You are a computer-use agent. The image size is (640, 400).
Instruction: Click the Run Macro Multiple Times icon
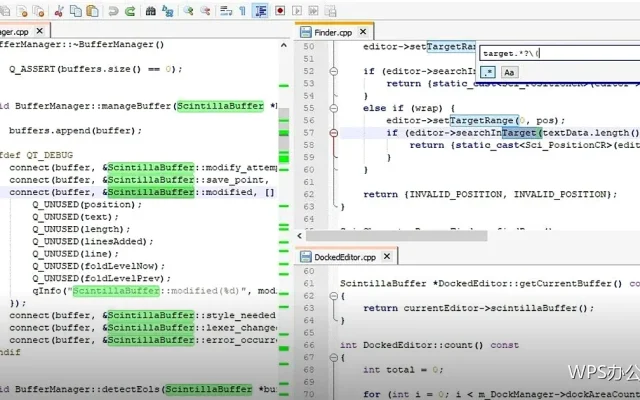pyautogui.click(x=313, y=11)
